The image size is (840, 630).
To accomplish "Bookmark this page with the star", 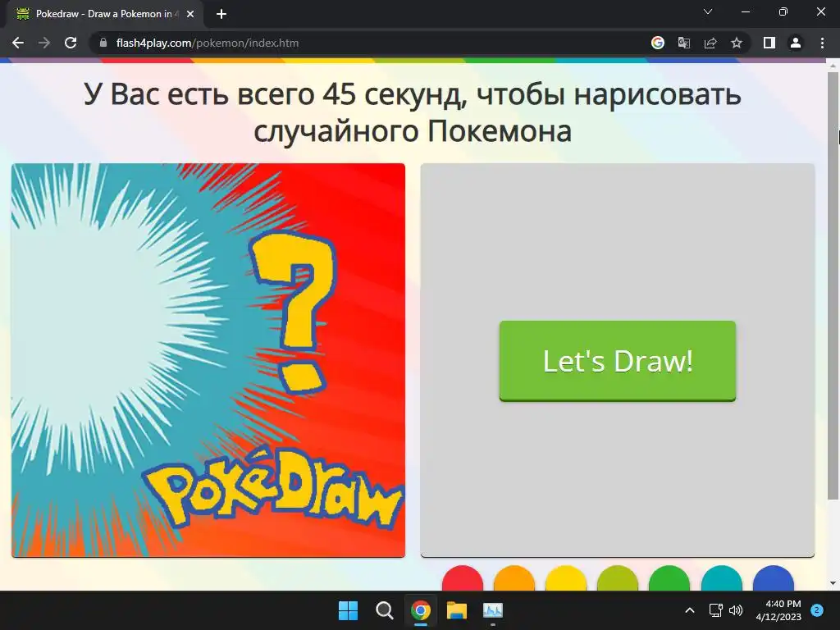I will click(x=737, y=43).
